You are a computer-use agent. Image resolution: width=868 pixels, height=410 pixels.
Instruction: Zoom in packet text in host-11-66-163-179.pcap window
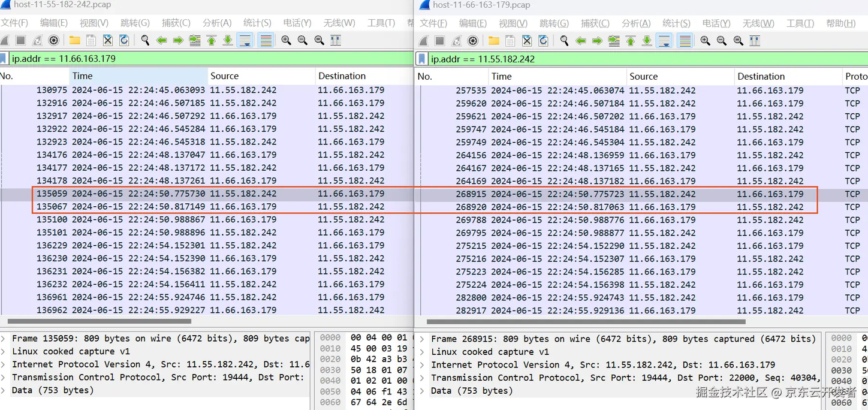[705, 40]
